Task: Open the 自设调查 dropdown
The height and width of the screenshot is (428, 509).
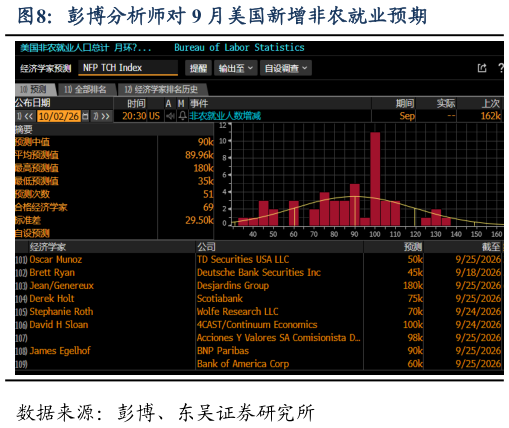Action: tap(286, 68)
